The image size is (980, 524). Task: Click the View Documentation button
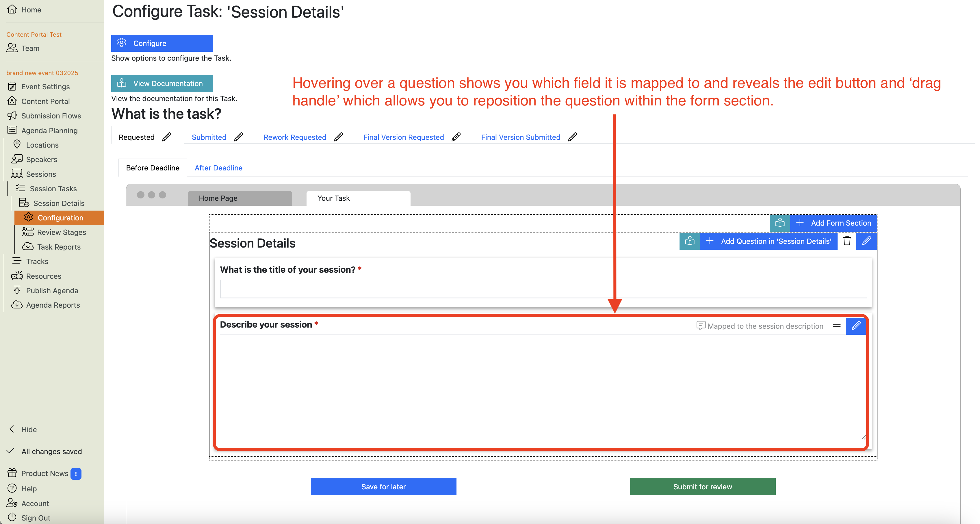[162, 83]
